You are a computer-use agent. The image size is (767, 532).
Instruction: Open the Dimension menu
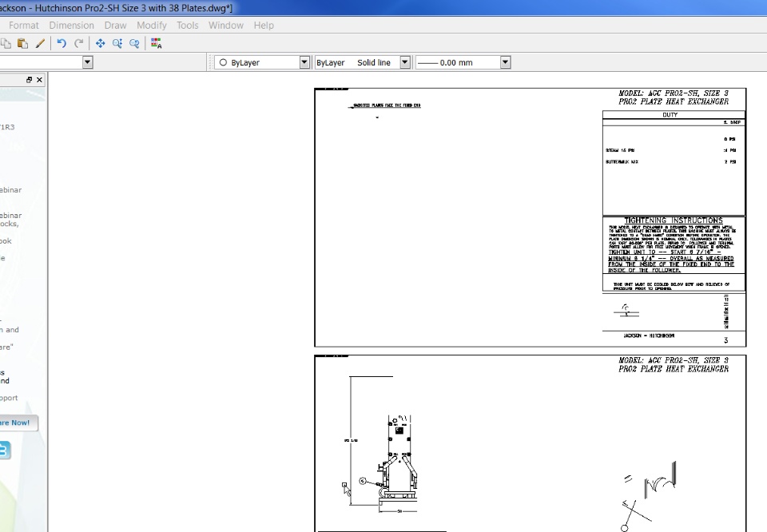(71, 26)
